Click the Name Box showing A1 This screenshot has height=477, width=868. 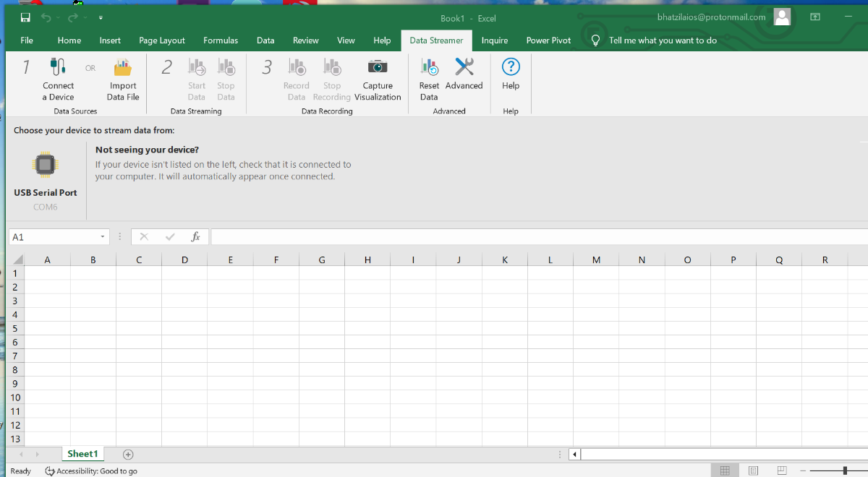tap(52, 236)
